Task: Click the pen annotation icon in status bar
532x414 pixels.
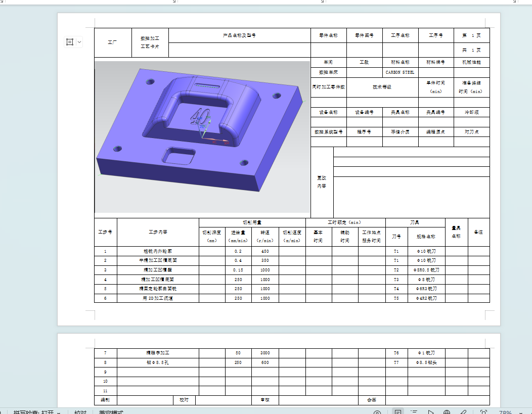Action: (x=463, y=412)
